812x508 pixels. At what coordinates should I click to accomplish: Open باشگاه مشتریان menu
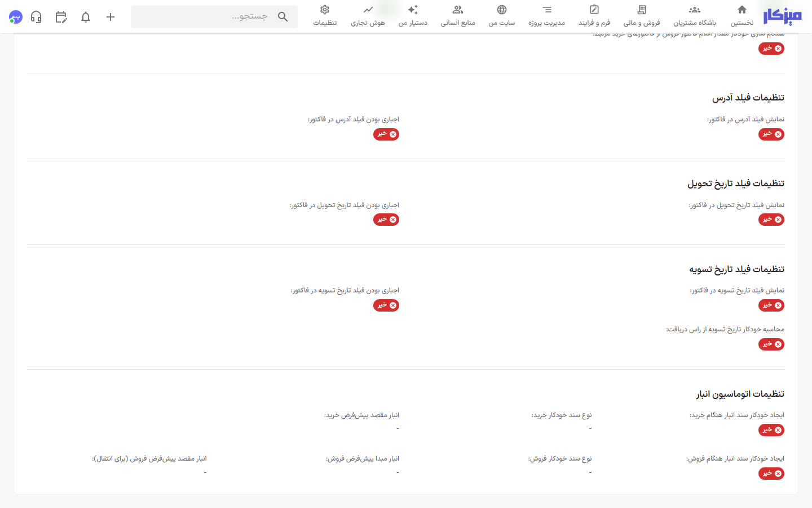tap(695, 16)
